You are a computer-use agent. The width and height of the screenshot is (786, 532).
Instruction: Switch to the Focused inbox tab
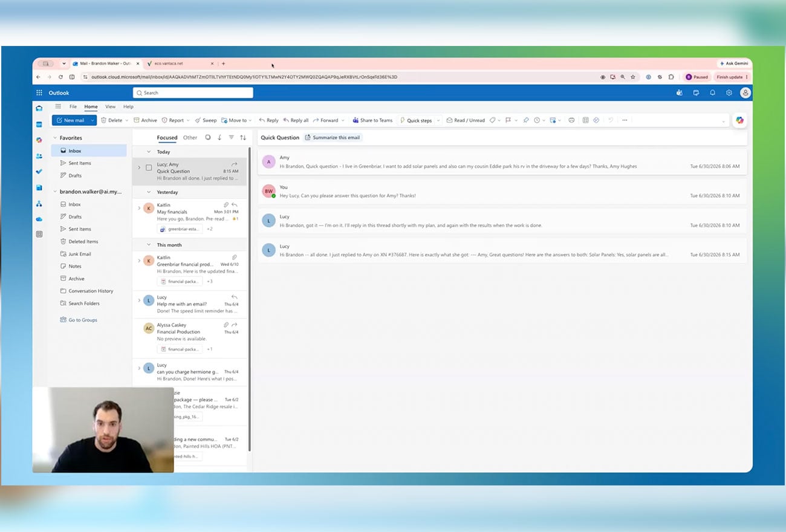[167, 137]
